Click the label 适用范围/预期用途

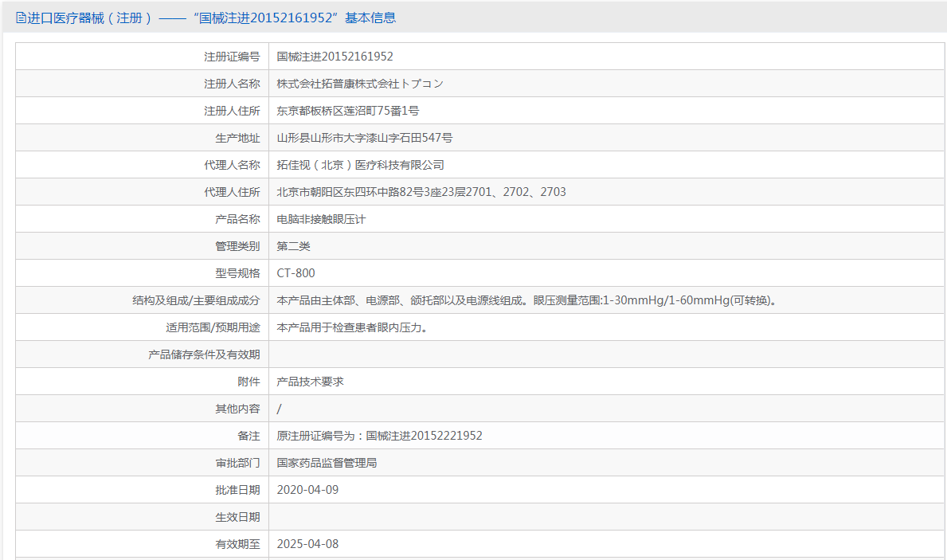click(213, 327)
